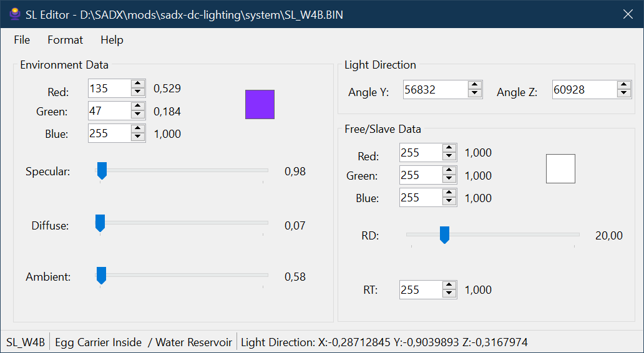Image resolution: width=644 pixels, height=353 pixels.
Task: Decrease Angle Z with down arrow
Action: pos(623,94)
